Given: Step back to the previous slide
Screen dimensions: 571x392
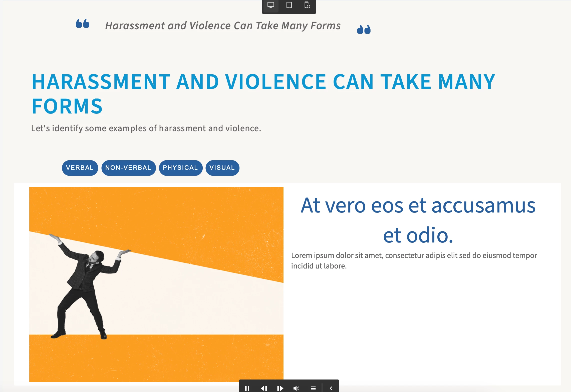Looking at the screenshot, I should pos(264,388).
